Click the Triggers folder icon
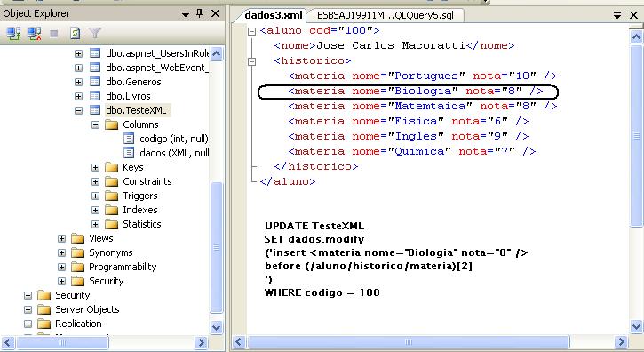 click(112, 196)
